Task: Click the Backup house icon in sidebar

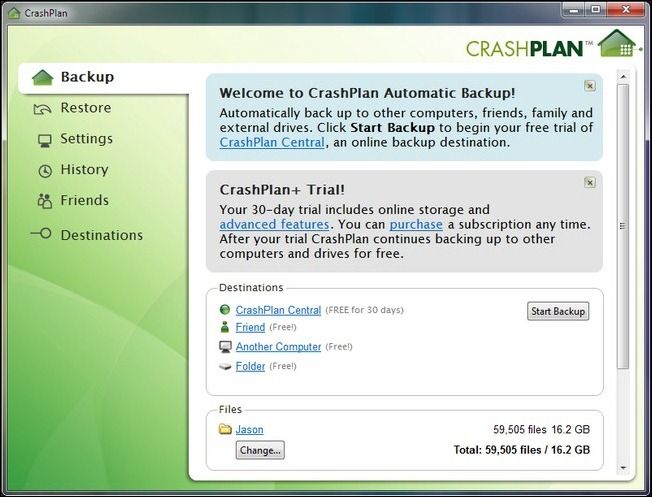Action: (x=42, y=77)
